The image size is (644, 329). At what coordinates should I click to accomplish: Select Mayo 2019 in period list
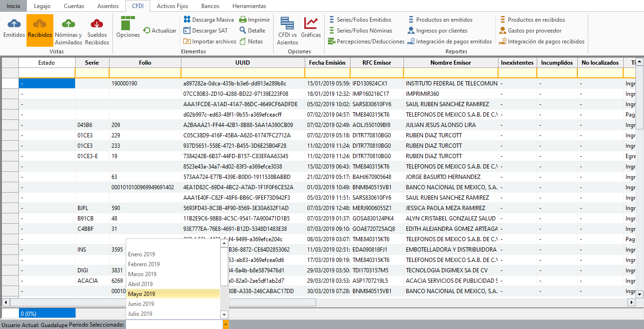tap(142, 294)
